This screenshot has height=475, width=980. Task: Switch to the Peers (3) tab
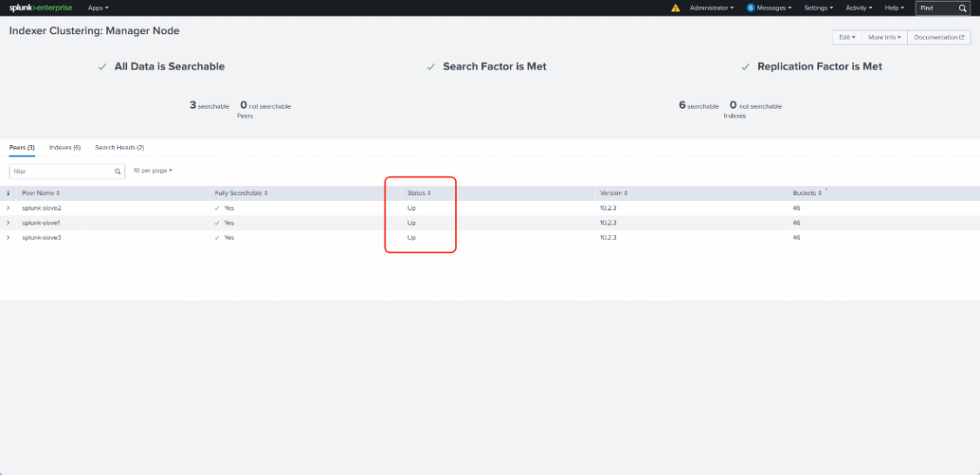point(22,148)
